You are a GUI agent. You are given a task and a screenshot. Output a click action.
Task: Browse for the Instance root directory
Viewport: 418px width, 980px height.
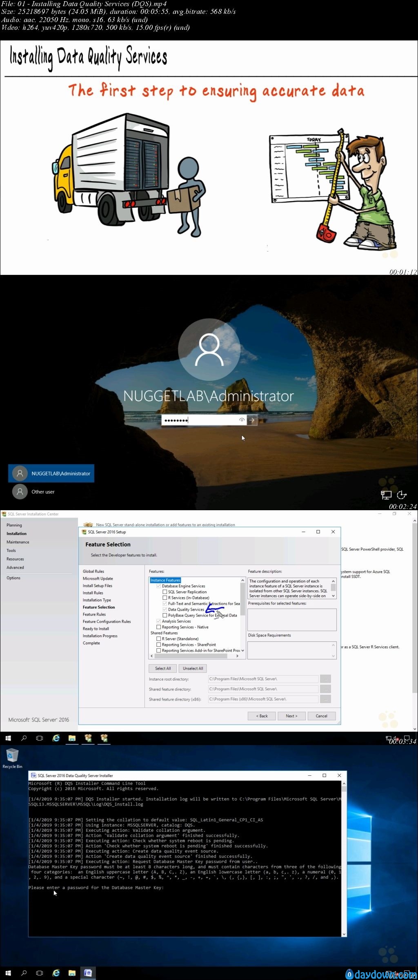point(325,679)
